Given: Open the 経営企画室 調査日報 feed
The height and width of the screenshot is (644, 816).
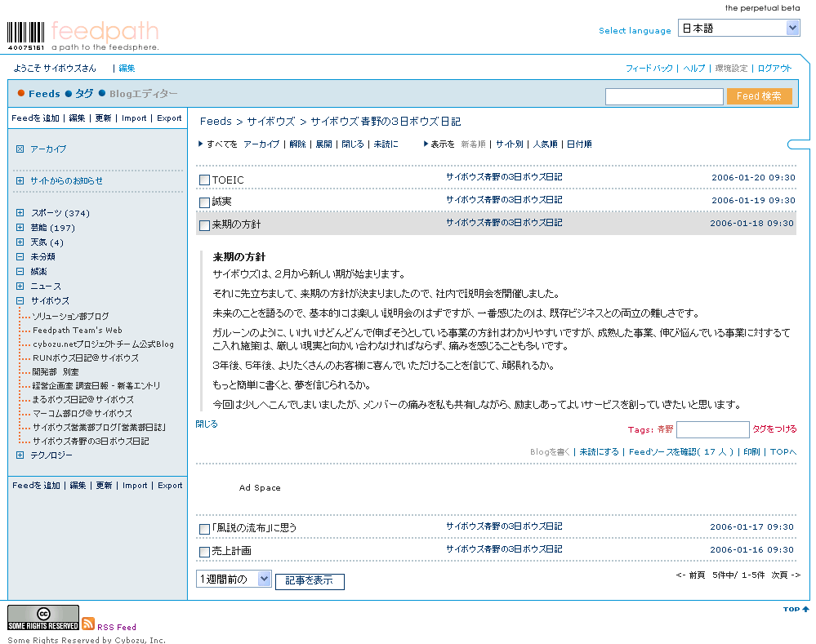Looking at the screenshot, I should pyautogui.click(x=96, y=386).
